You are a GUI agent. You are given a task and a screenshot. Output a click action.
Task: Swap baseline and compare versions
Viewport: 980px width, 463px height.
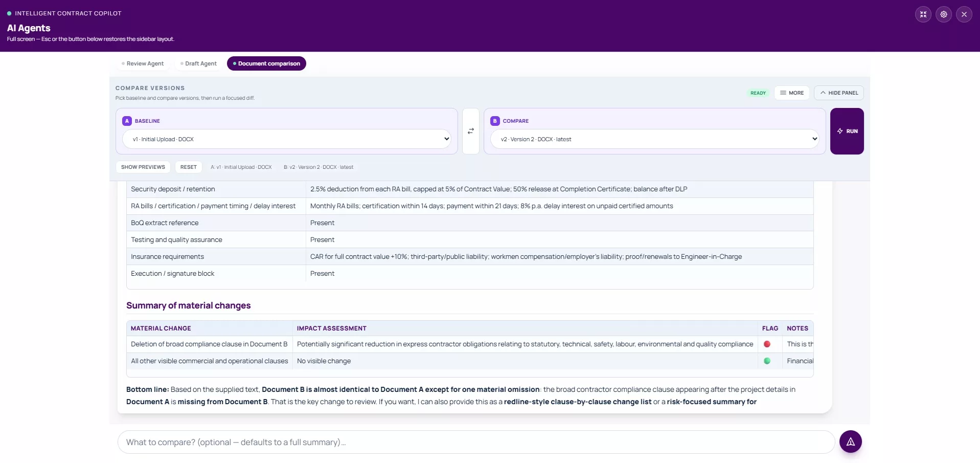pyautogui.click(x=471, y=131)
